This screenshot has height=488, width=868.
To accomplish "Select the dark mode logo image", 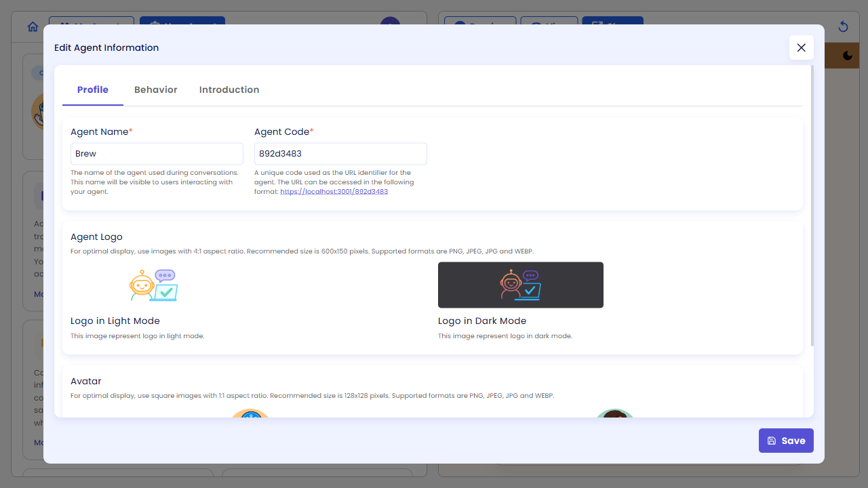I will tap(521, 285).
